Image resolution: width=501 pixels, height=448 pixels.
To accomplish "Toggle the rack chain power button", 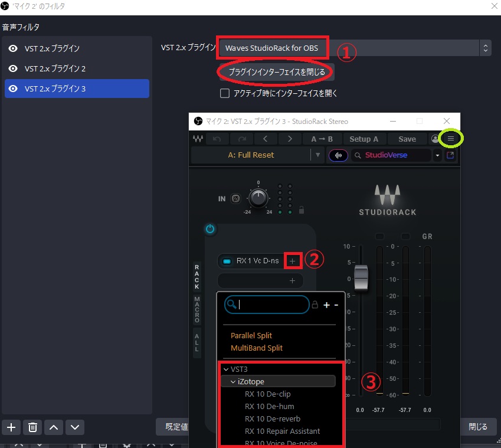I will point(210,229).
